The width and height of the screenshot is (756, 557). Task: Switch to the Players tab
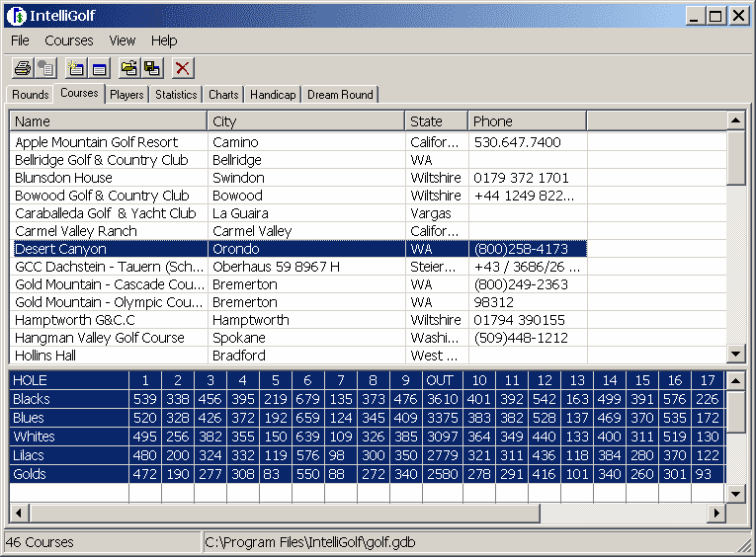[x=126, y=95]
